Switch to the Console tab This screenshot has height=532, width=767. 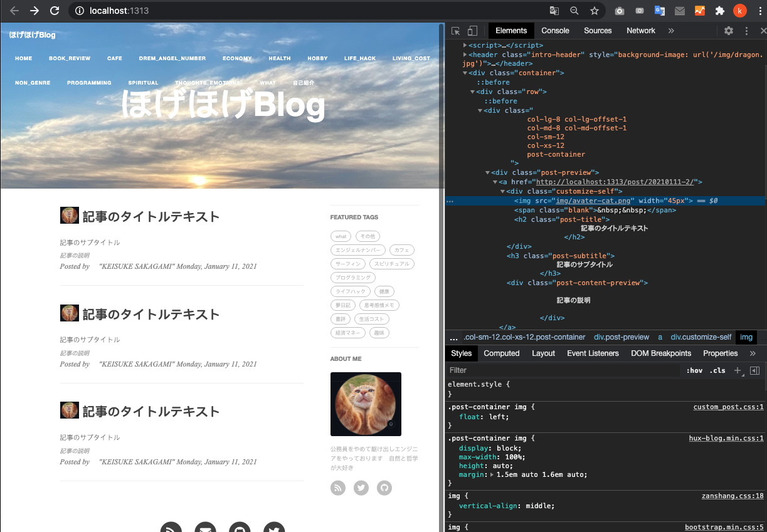point(555,31)
